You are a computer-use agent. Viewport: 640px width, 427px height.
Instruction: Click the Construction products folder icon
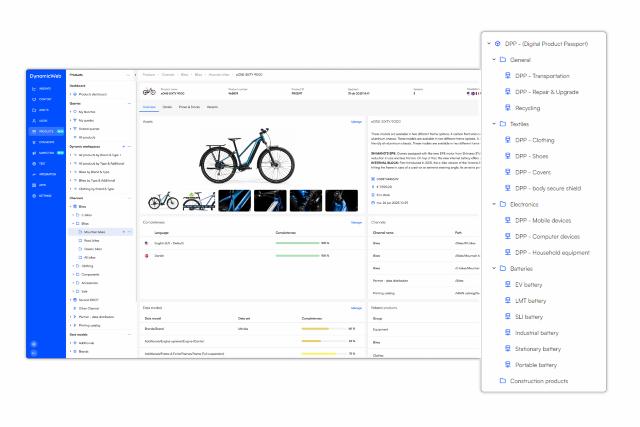pos(503,381)
